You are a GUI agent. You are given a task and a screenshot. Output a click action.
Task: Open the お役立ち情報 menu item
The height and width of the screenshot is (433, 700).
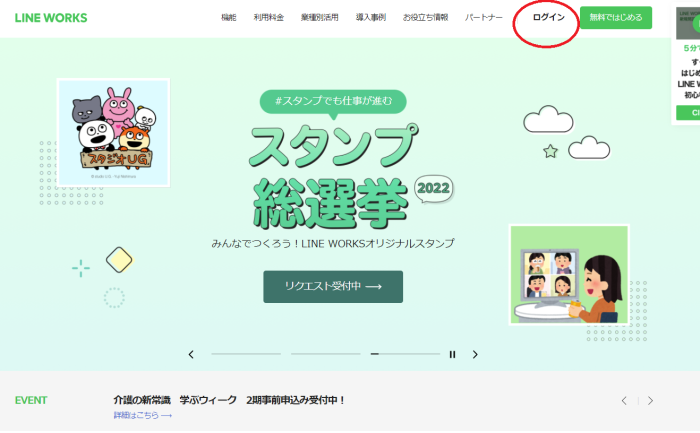coord(425,17)
